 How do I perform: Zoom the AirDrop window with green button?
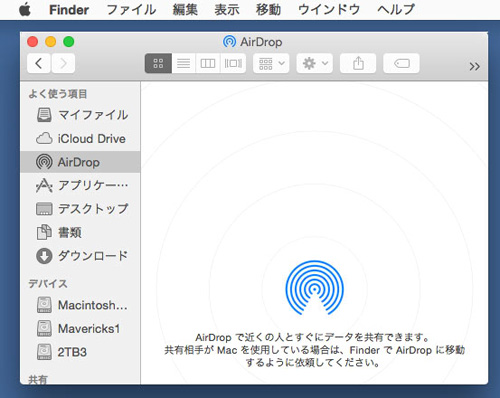(69, 42)
